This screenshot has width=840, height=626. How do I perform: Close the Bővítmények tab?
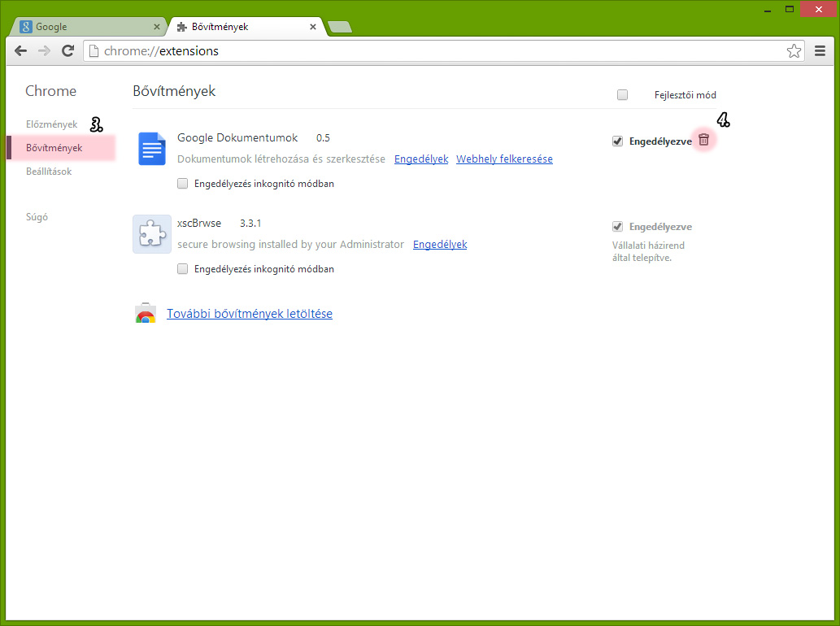tap(313, 27)
